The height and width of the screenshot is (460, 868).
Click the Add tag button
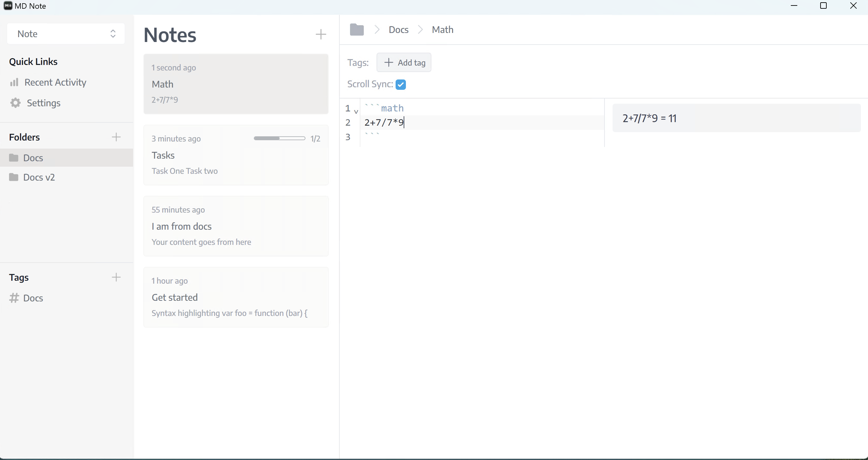click(404, 62)
